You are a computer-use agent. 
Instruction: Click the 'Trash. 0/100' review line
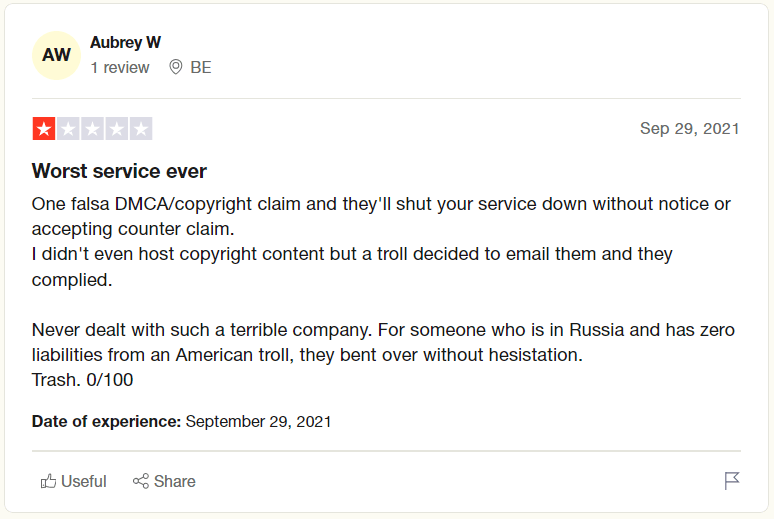pyautogui.click(x=83, y=380)
